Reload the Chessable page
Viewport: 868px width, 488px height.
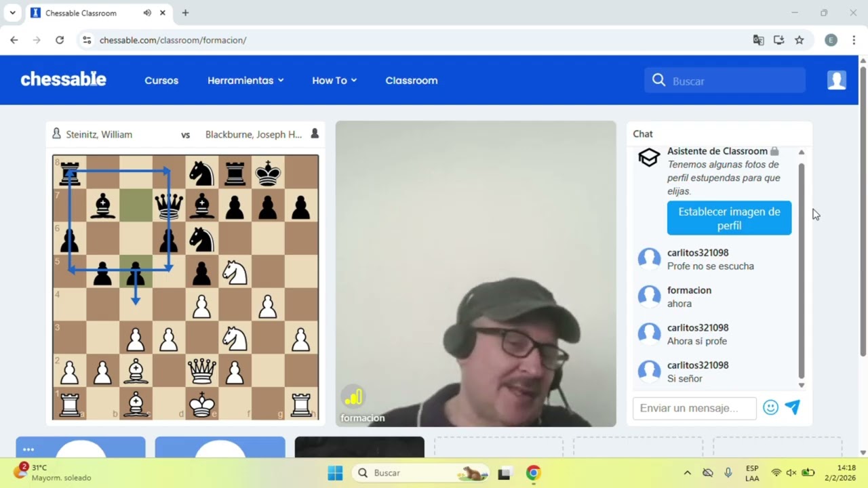click(x=60, y=40)
